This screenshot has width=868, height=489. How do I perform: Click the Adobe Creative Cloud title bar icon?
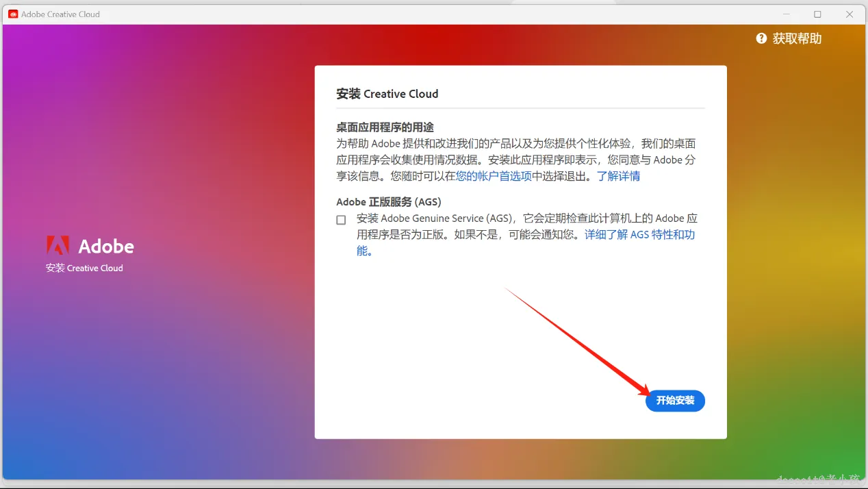coord(12,14)
